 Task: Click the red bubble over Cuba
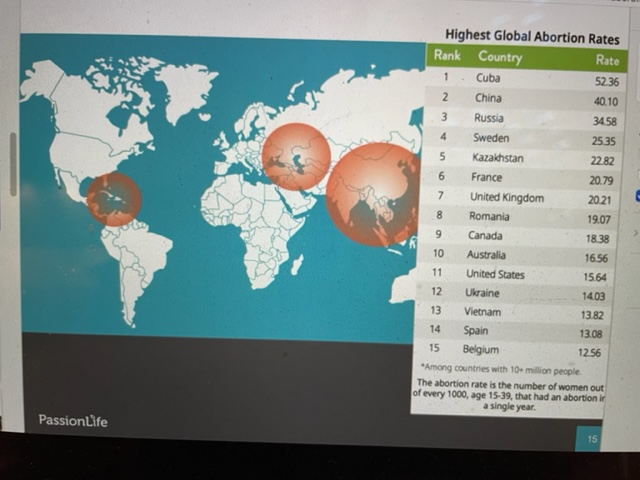[x=114, y=199]
